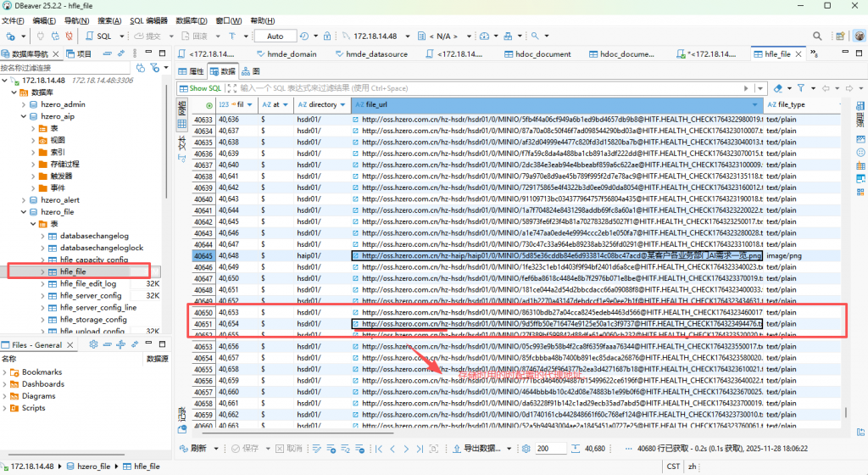Click the Refresh (刷新) button in results bar
Screen dimensions: 868x475
click(193, 448)
